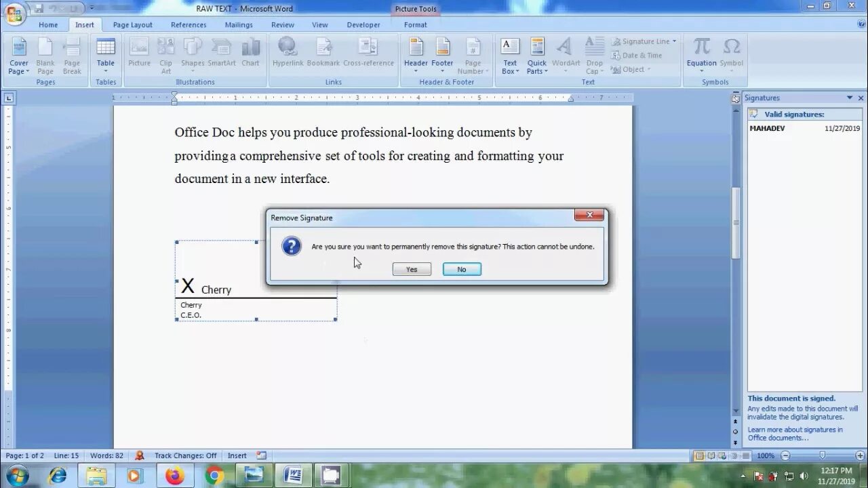Open the View tab
This screenshot has width=868, height=488.
tap(320, 25)
